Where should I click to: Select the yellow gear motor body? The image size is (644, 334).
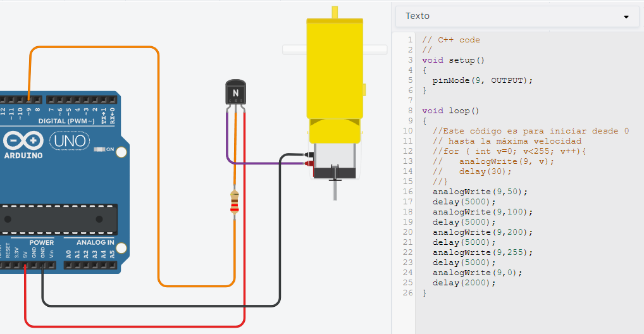(x=334, y=70)
